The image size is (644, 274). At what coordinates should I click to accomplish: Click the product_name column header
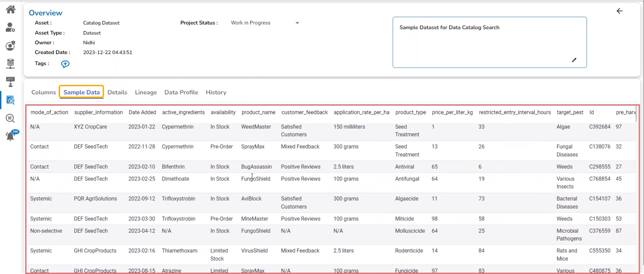pyautogui.click(x=258, y=112)
